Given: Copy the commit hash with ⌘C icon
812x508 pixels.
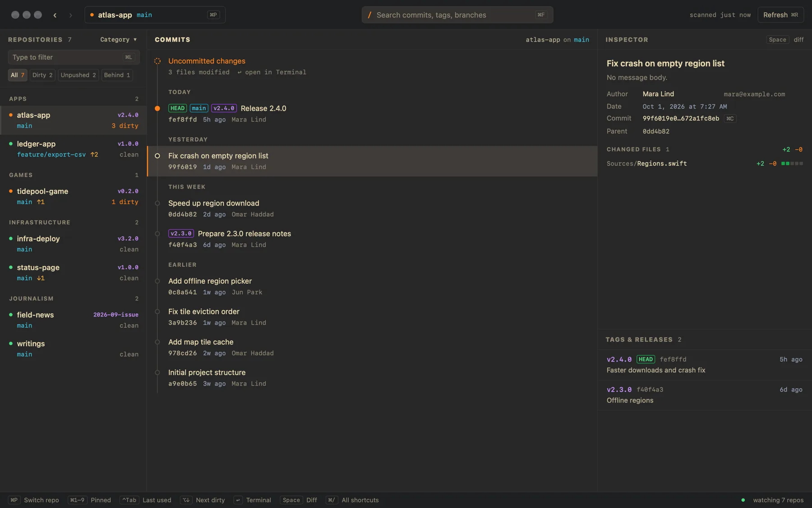Looking at the screenshot, I should 730,118.
